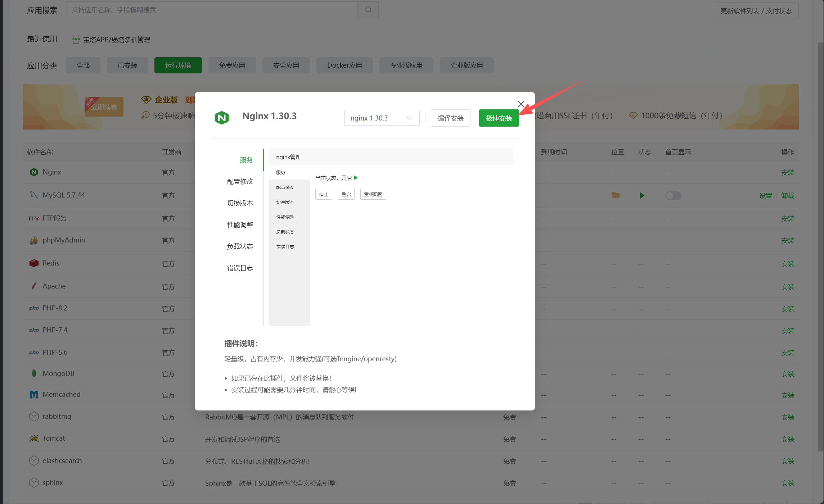Select the 免费应用 category tab
This screenshot has width=824, height=504.
(x=232, y=65)
